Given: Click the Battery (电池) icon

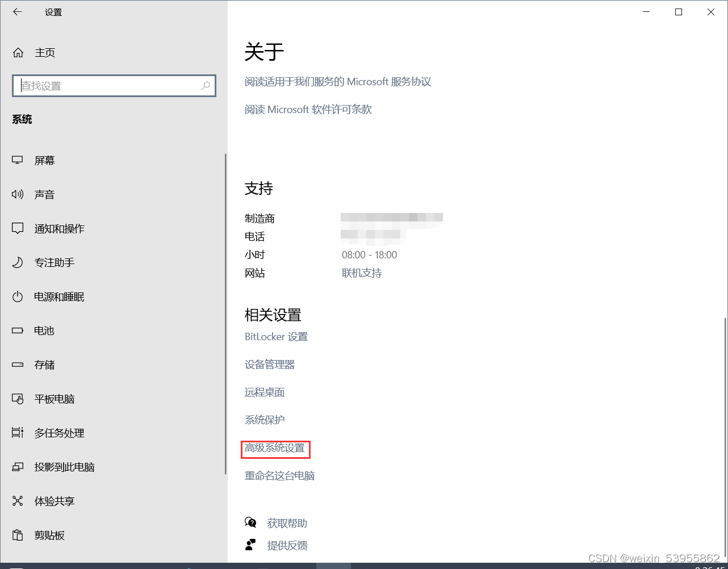Looking at the screenshot, I should pyautogui.click(x=18, y=330).
